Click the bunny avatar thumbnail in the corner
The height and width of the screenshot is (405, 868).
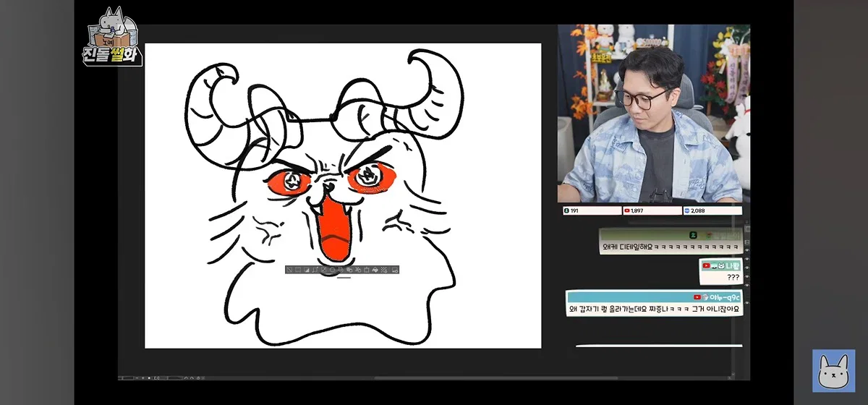[833, 371]
